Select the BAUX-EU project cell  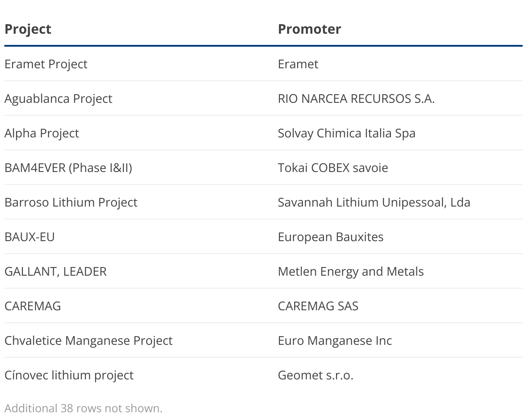(x=30, y=237)
